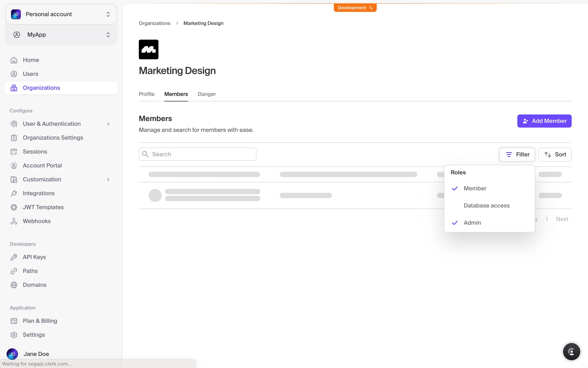
Task: Click the Domains globe icon
Action: click(14, 285)
